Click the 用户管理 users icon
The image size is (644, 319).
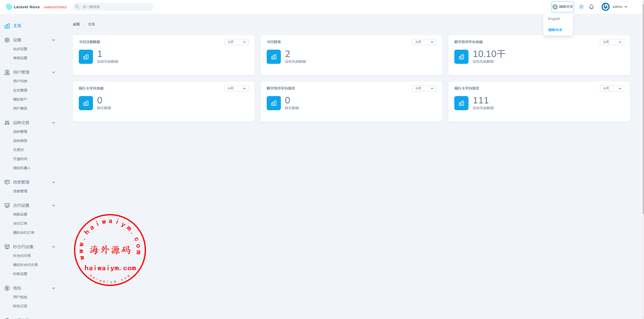click(7, 72)
